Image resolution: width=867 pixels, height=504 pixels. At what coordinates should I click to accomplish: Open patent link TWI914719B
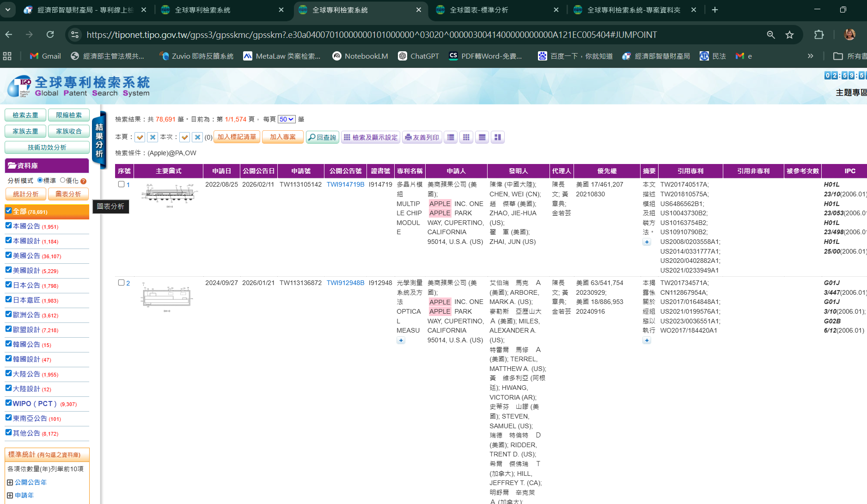[x=345, y=184]
